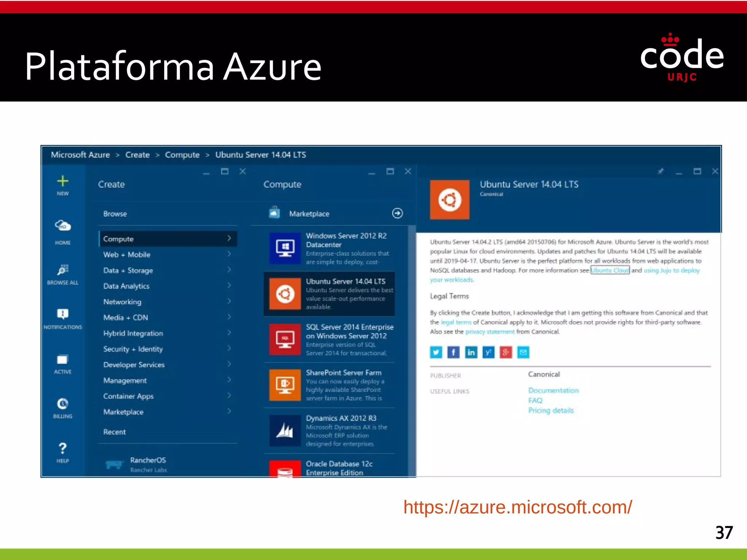Open the Ubuntu Cloud link
This screenshot has height=560, width=747.
[x=610, y=270]
